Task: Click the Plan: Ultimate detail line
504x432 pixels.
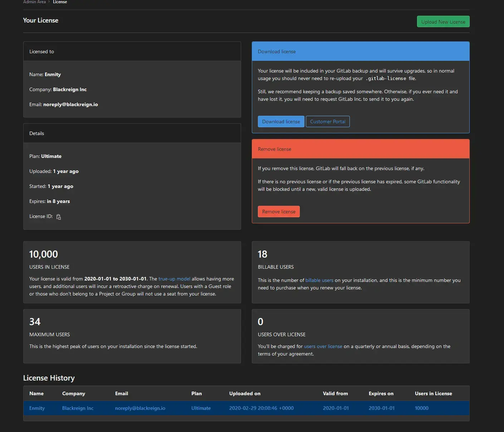Action: 45,156
